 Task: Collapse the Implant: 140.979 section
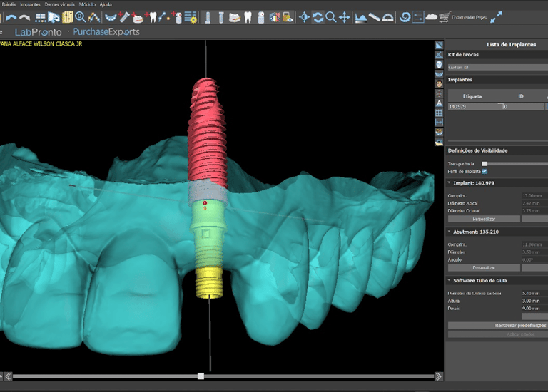[450, 183]
